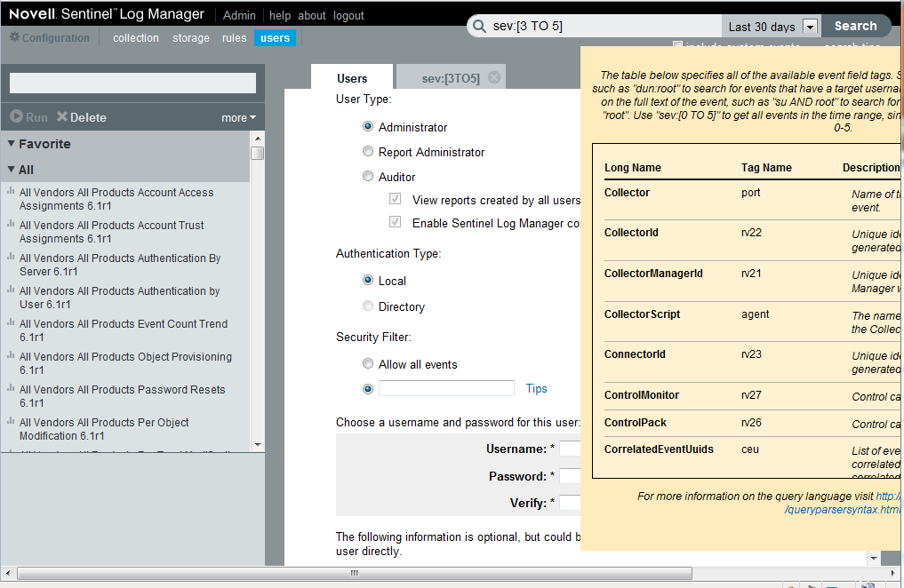Click the Run button label

[37, 117]
